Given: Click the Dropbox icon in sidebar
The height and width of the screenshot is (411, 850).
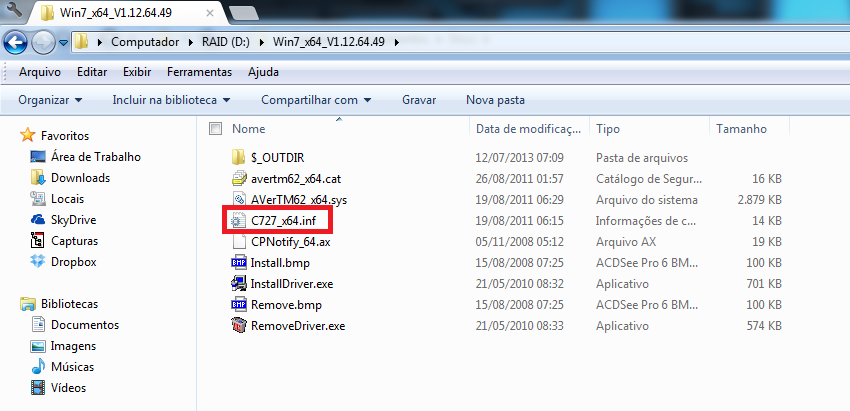Looking at the screenshot, I should click(x=38, y=261).
